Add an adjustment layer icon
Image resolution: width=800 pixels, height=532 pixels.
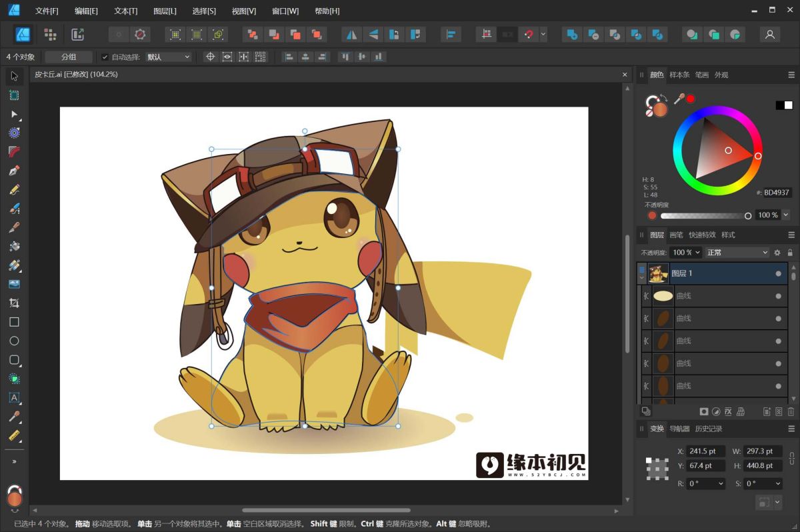[x=716, y=412]
